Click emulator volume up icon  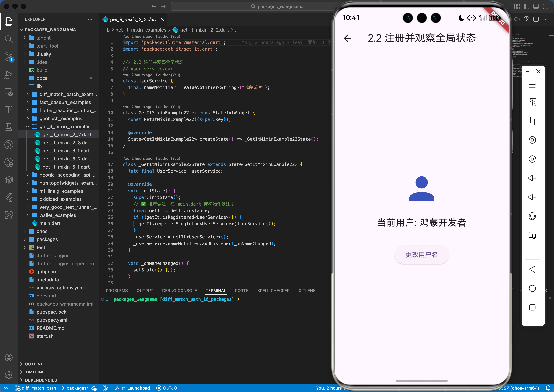[x=532, y=178]
